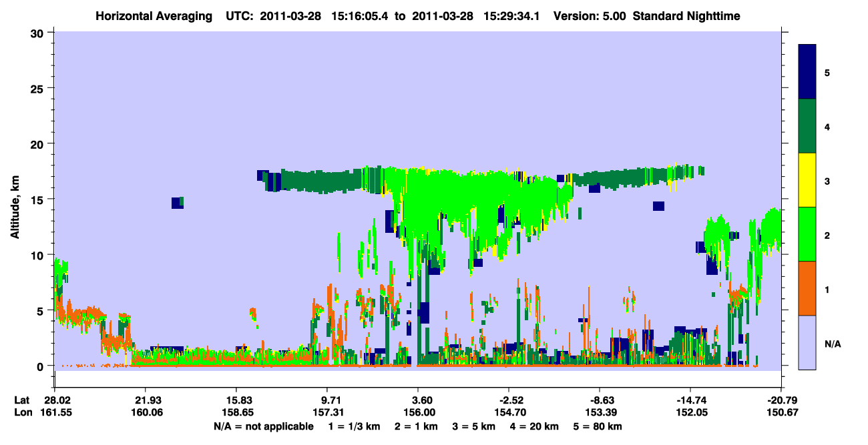This screenshot has width=868, height=445.
Task: Click the bright green colorbar segment labeled 2
Action: click(807, 234)
